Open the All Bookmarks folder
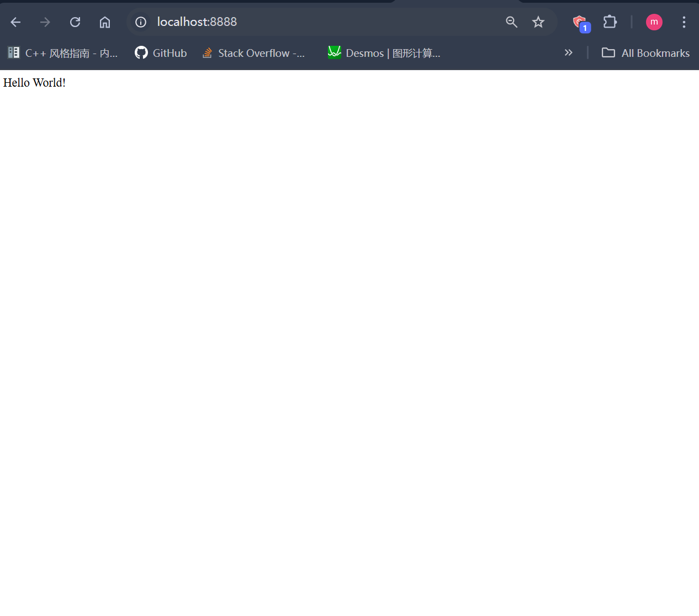 click(645, 52)
